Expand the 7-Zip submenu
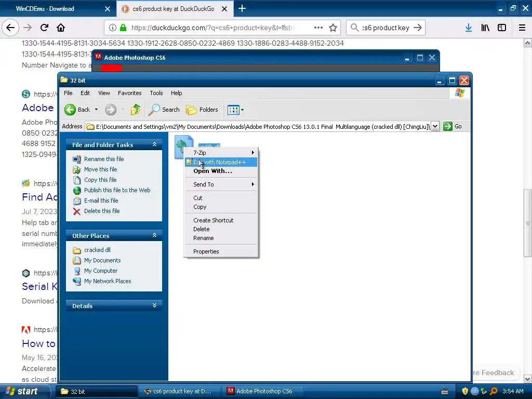 [221, 153]
